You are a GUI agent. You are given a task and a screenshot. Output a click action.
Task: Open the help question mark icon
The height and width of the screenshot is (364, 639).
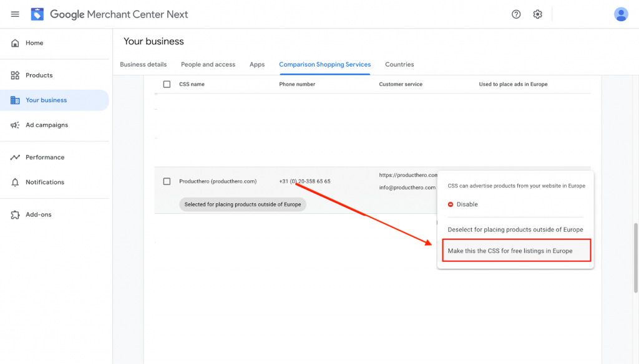[516, 14]
